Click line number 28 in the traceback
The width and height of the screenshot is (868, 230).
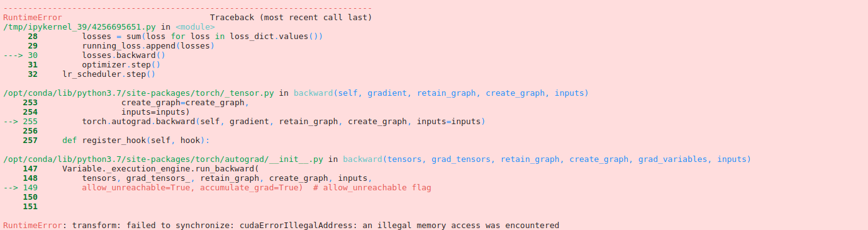(33, 37)
